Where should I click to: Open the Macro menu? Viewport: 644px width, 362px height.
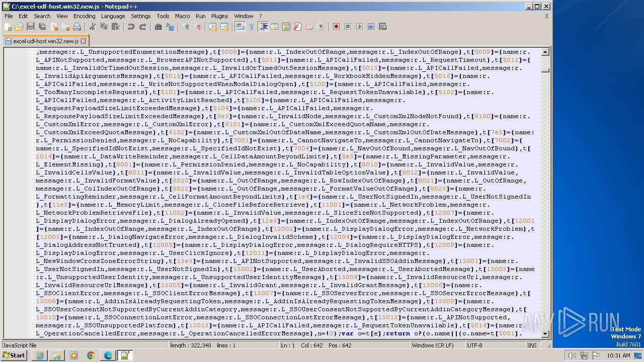click(x=183, y=16)
